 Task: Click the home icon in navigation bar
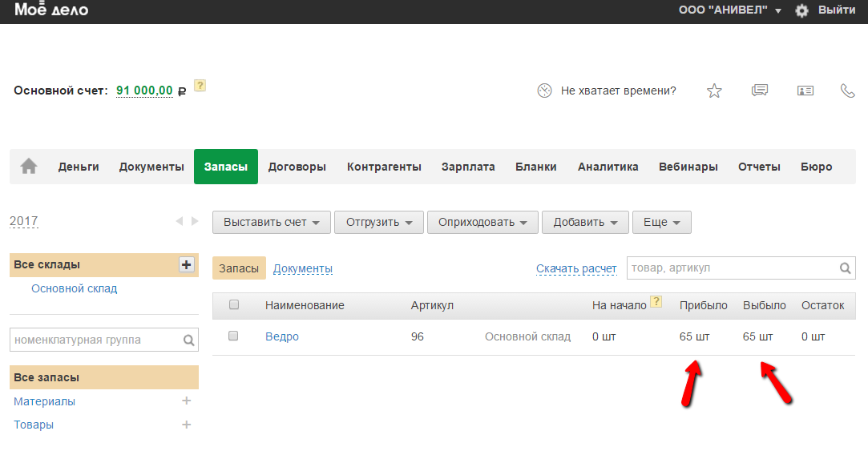click(x=29, y=167)
